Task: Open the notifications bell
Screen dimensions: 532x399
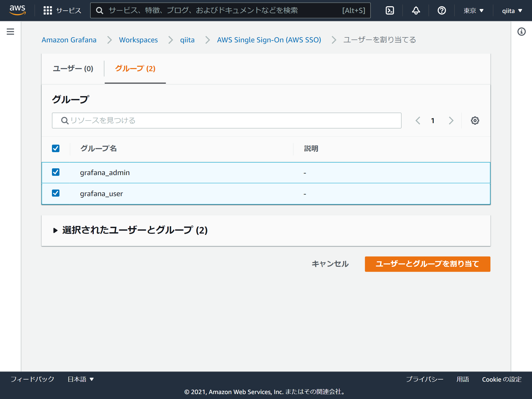Action: click(x=415, y=10)
